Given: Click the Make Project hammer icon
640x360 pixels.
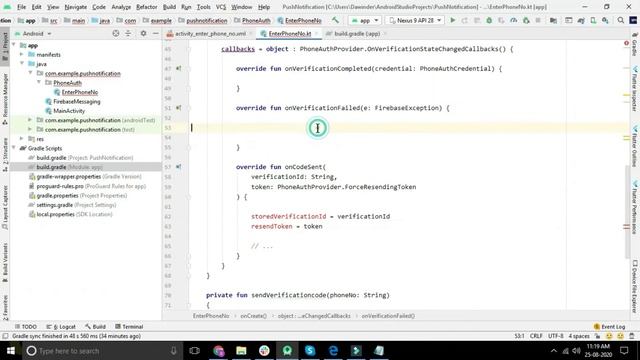Looking at the screenshot, I should 335,20.
